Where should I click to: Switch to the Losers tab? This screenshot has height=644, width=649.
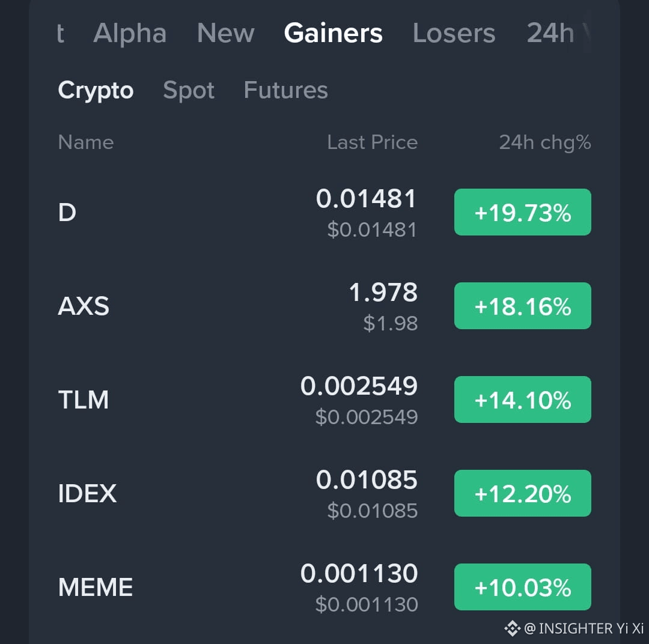(454, 33)
